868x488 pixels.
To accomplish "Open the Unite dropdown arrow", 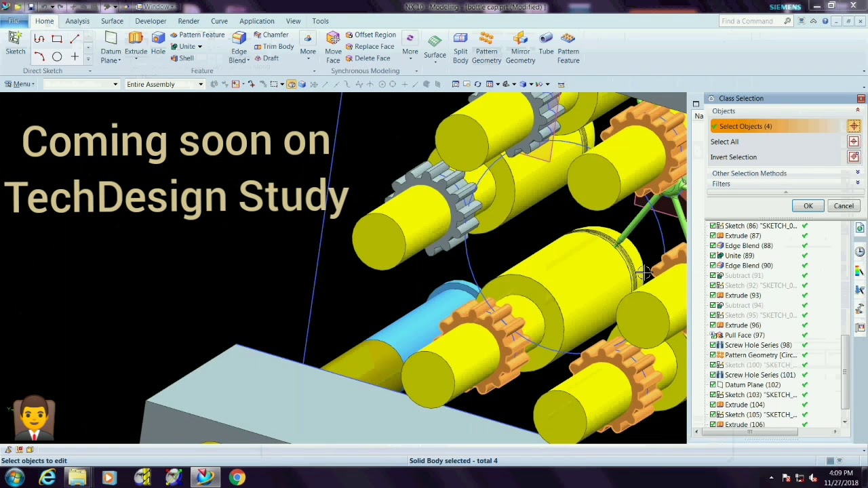I will pyautogui.click(x=199, y=47).
